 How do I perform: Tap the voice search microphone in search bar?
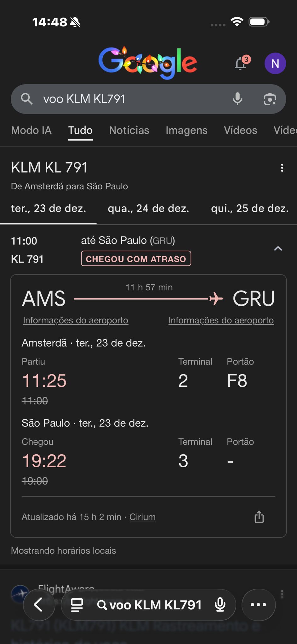237,99
